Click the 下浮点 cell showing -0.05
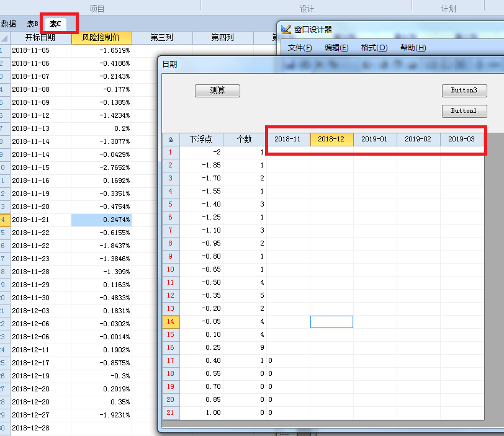 coord(201,322)
